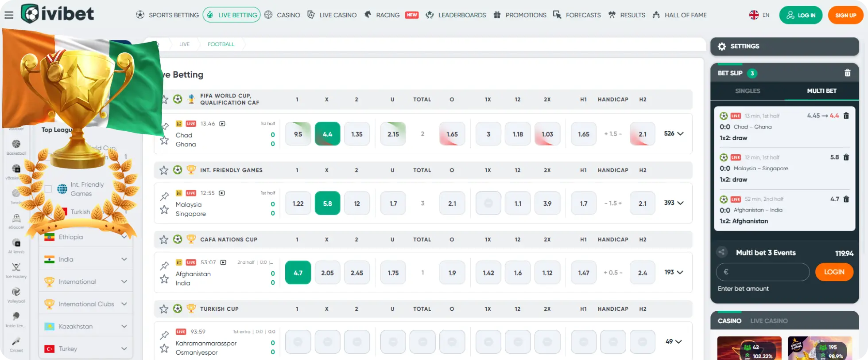Expand 393 markets for Malaysia vs Singapore

pos(674,203)
